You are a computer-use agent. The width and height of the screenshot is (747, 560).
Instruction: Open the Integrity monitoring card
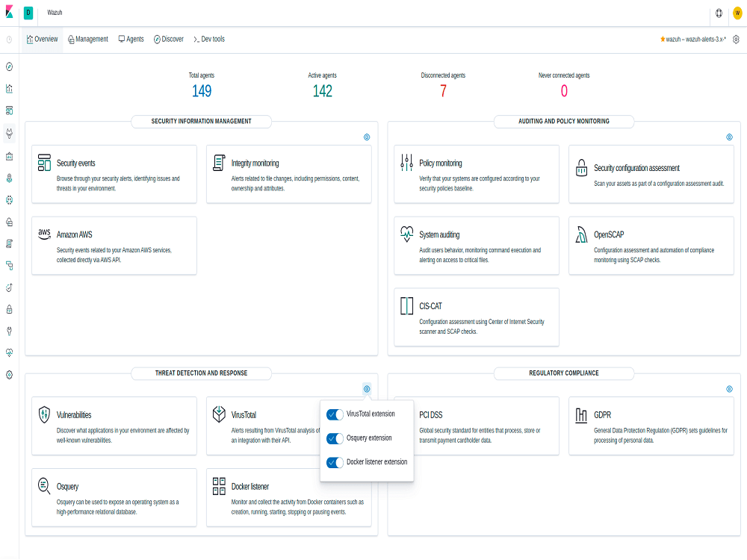[288, 174]
